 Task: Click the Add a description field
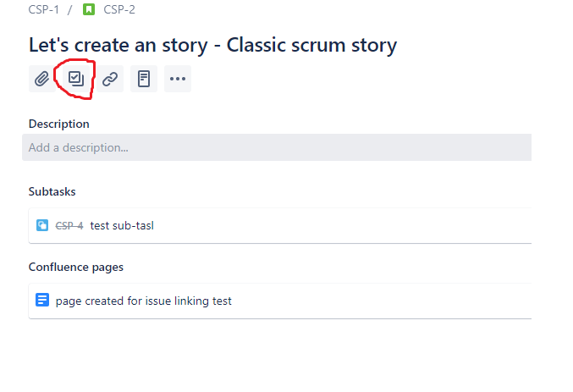pyautogui.click(x=277, y=147)
